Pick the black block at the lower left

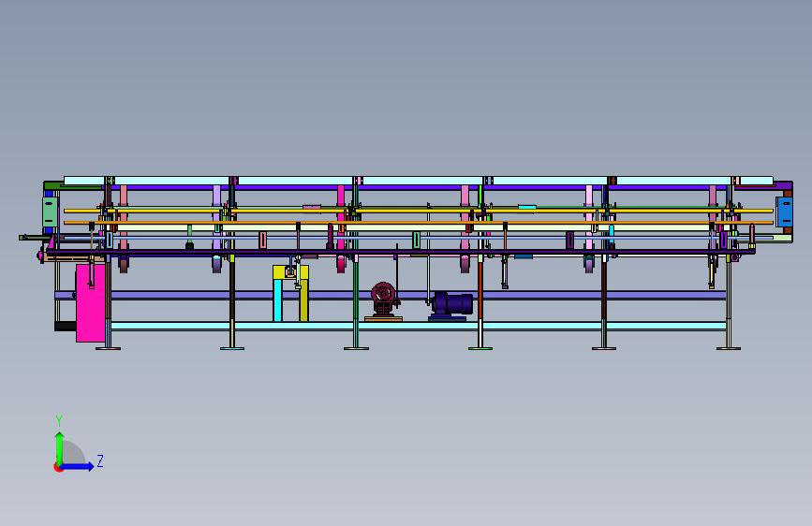(x=66, y=326)
